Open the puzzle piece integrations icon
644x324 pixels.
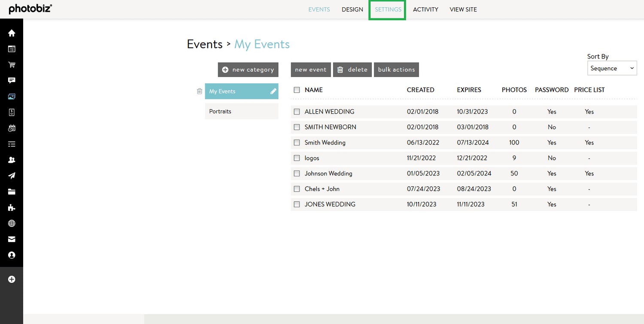coord(12,208)
